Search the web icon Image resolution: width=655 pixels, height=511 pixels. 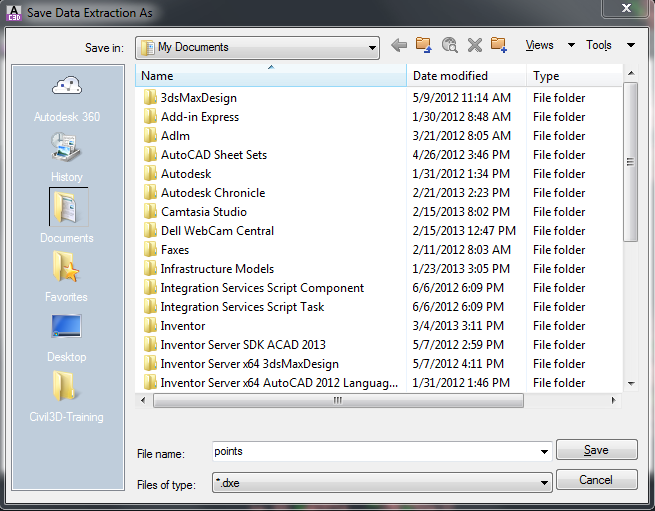(x=449, y=45)
